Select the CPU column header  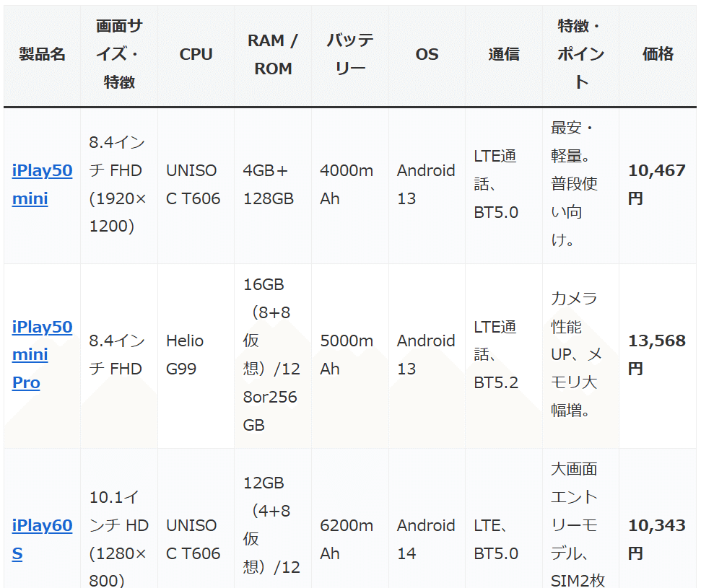point(196,55)
